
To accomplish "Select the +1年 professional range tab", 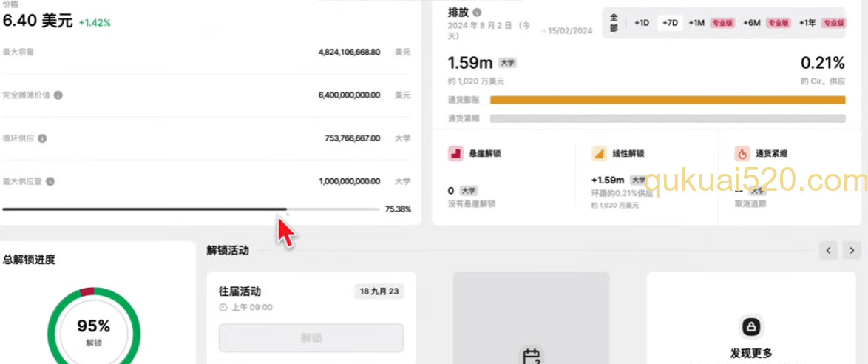I will click(822, 23).
